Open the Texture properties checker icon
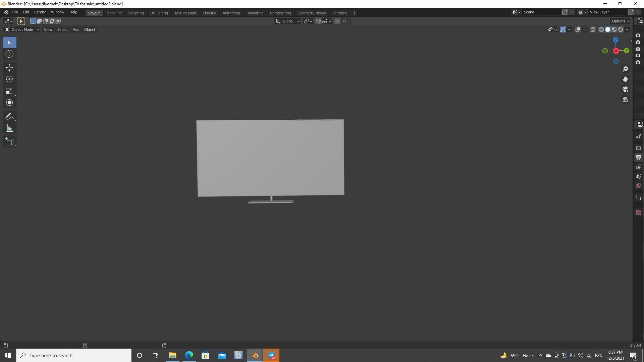Screen dimensions: 644x362 [638, 213]
